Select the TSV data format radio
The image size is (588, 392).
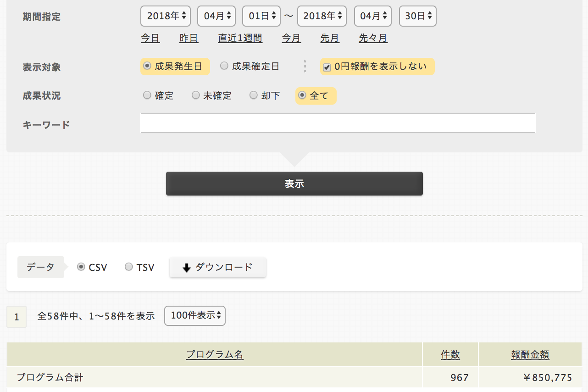129,267
